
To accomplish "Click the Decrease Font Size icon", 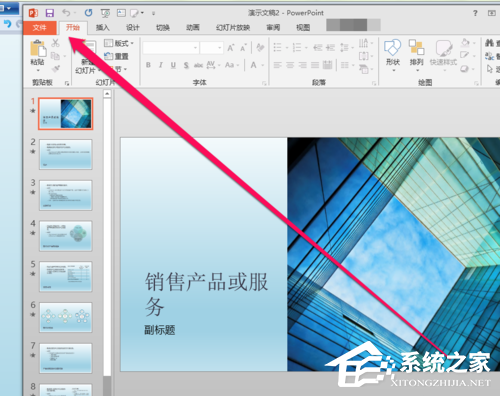I will 243,48.
